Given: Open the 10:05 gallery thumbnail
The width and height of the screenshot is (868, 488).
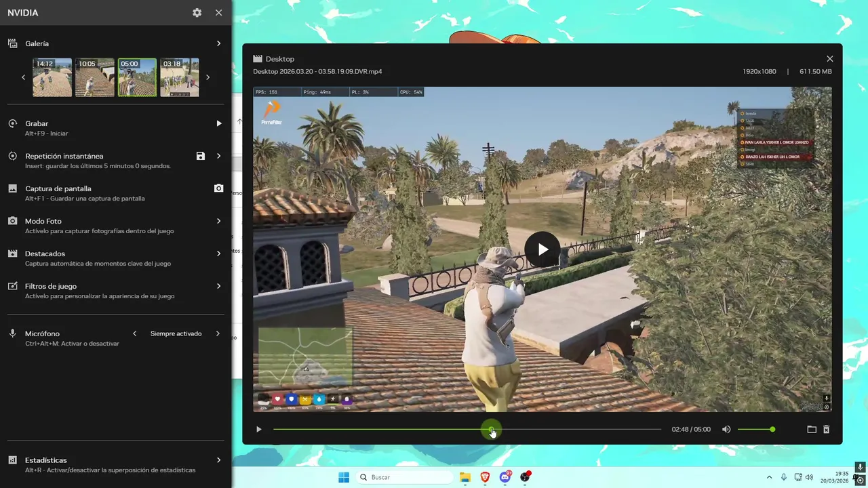Looking at the screenshot, I should click(x=95, y=77).
